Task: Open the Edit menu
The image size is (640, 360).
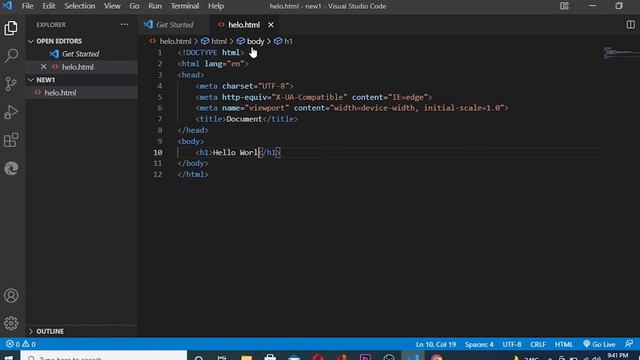Action: pos(49,6)
